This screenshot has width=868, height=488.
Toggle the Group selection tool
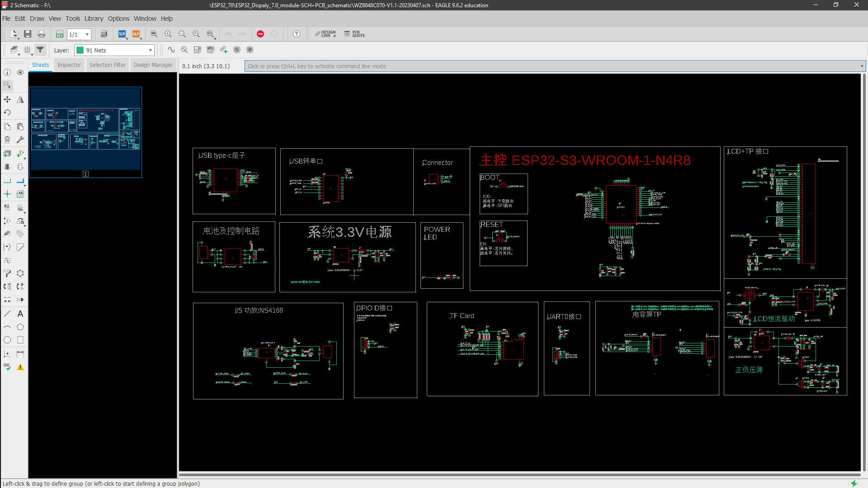[x=7, y=85]
